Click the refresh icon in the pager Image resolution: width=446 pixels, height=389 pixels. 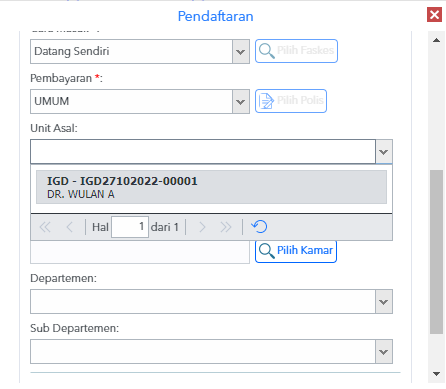[259, 227]
